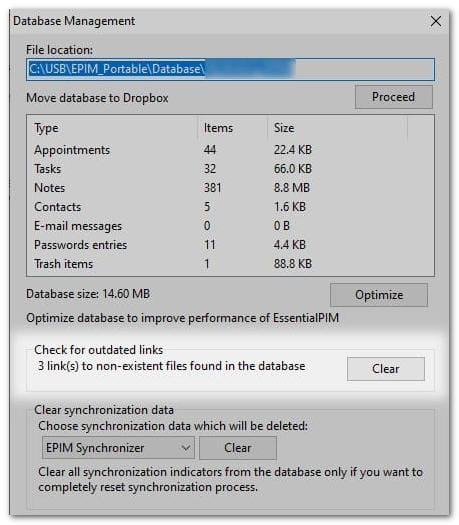Click the 22.4 KB appointments size
Viewport: 459px width, 525px height.
(293, 150)
